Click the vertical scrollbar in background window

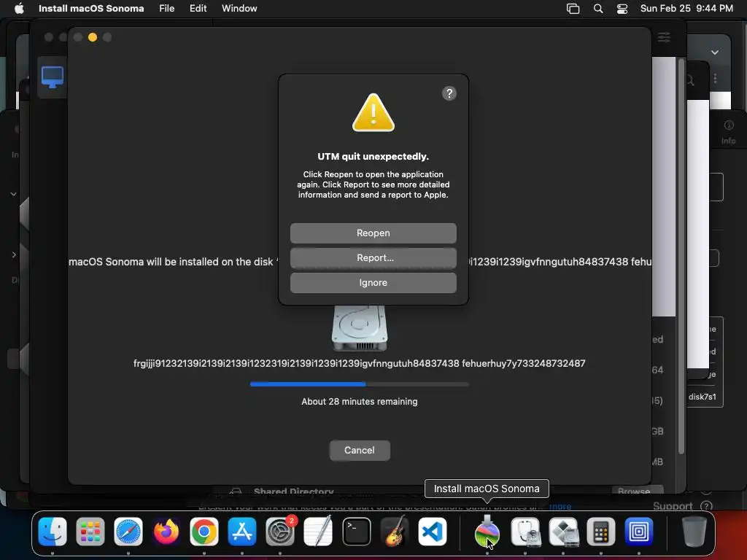pyautogui.click(x=681, y=255)
